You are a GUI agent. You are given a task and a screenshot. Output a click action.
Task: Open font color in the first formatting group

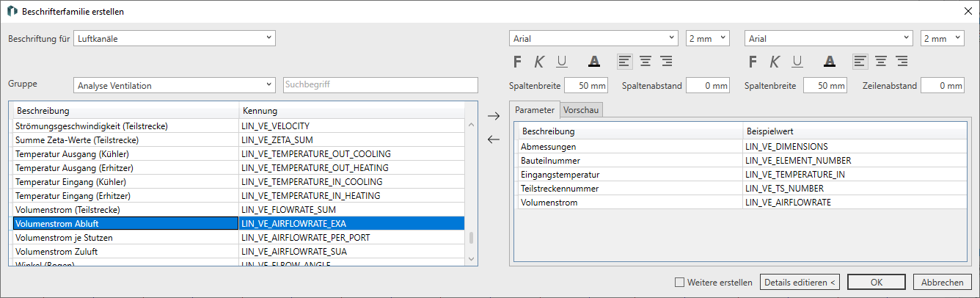pyautogui.click(x=594, y=61)
